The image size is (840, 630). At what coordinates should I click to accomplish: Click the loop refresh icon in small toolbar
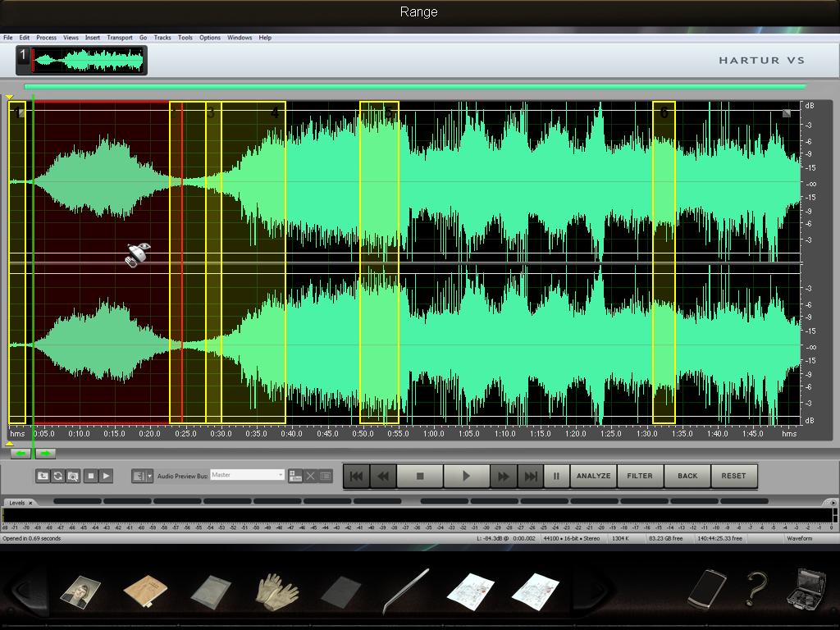tap(58, 476)
